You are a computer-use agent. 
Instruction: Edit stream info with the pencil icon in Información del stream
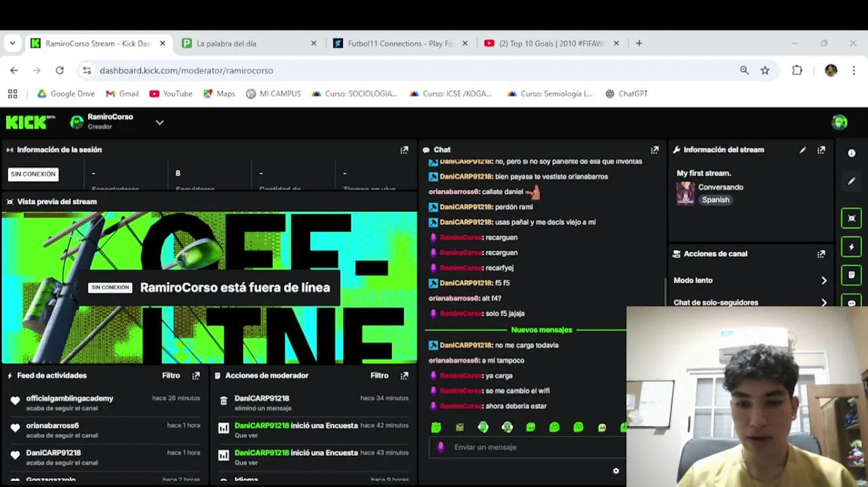pyautogui.click(x=802, y=150)
